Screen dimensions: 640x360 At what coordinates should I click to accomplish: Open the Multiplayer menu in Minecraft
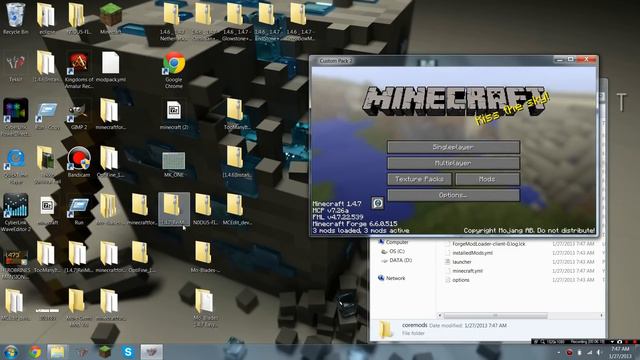(x=453, y=163)
